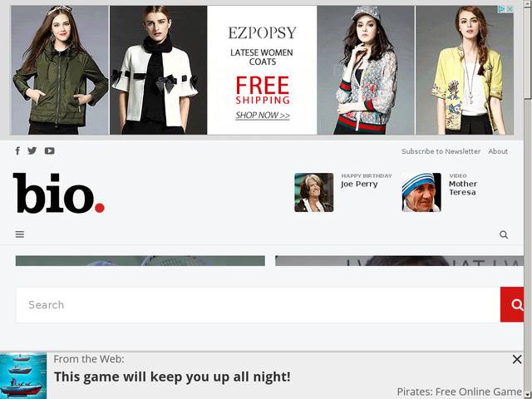Screen dimensions: 532x399
Task: Open the hamburger navigation menu
Action: pyautogui.click(x=20, y=234)
